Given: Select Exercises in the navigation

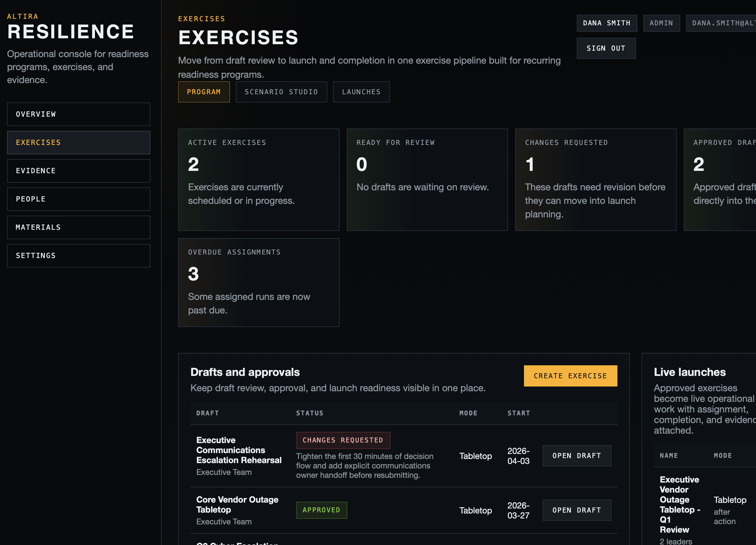Looking at the screenshot, I should (78, 142).
